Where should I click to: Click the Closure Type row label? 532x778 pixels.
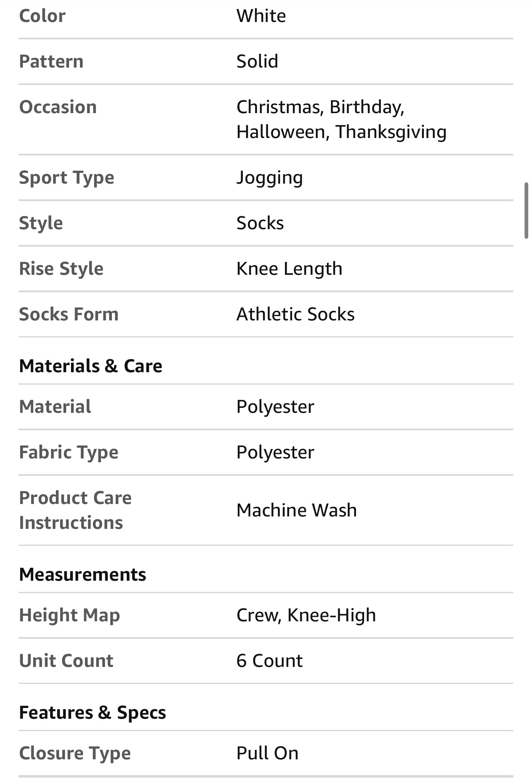[75, 753]
